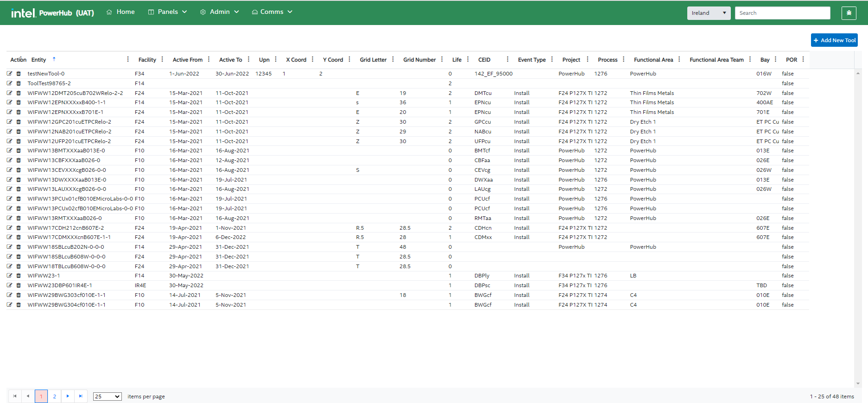This screenshot has width=868, height=403.
Task: Open the Admin menu
Action: tap(220, 12)
